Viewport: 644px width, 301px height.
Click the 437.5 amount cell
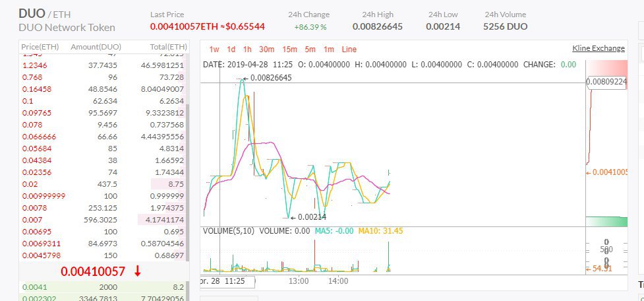[x=109, y=184]
